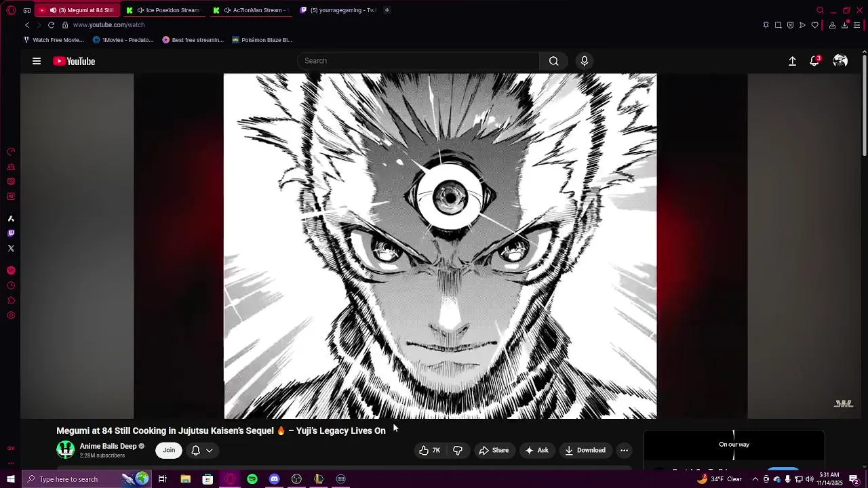Click the Share button

pyautogui.click(x=494, y=450)
